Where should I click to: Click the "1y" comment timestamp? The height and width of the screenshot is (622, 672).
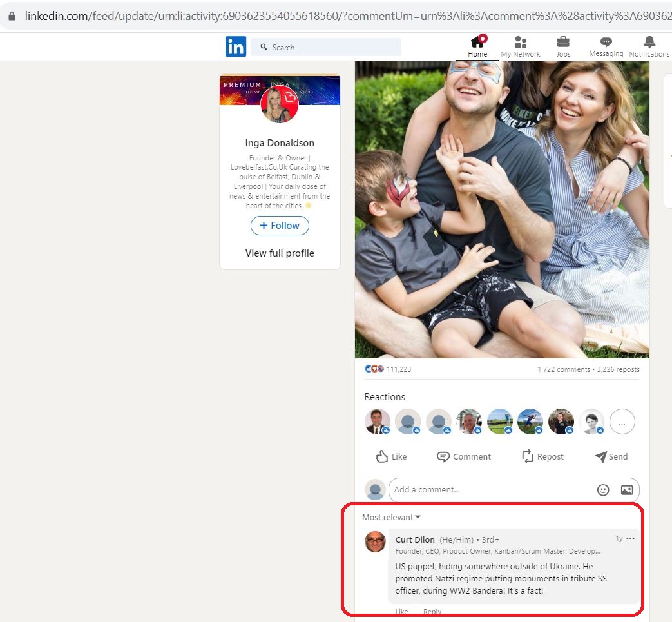click(619, 538)
